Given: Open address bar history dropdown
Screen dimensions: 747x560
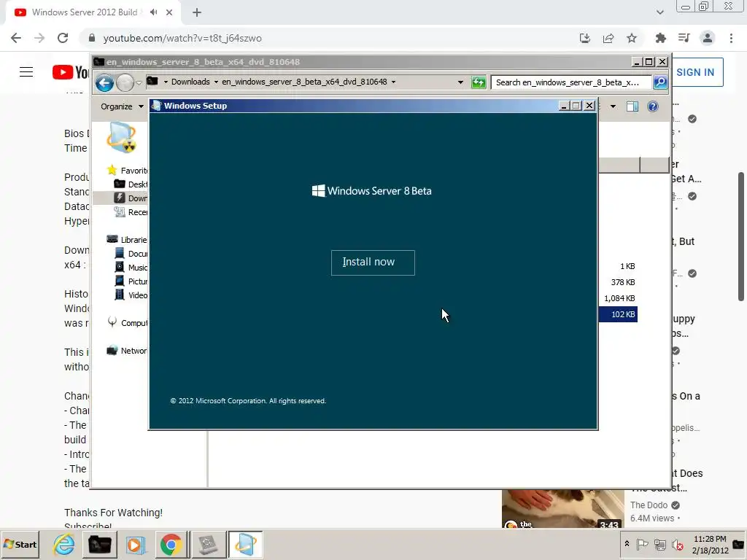Looking at the screenshot, I should (x=460, y=82).
